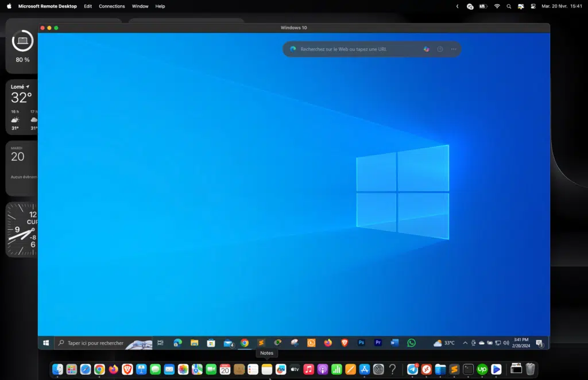Open Terminal from the Dock

[x=469, y=370]
